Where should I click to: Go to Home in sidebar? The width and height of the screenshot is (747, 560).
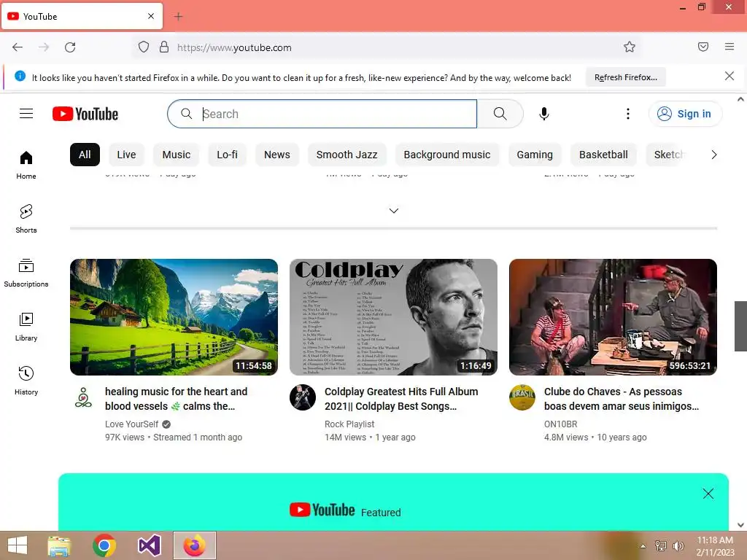tap(26, 165)
